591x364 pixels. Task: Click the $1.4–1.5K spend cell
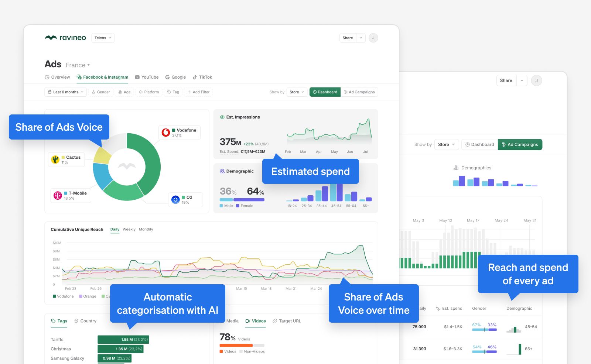453,327
